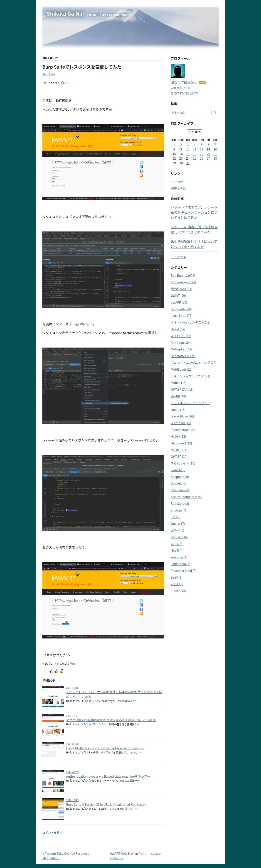Open related post thumbnail dated 2021-11-16
Screen dimensions: 261x868
53,696
